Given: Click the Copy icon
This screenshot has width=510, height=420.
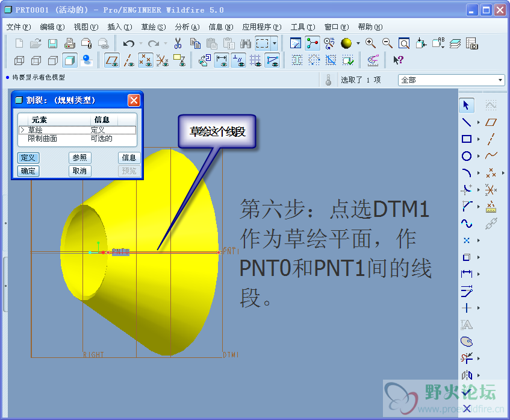Looking at the screenshot, I should (x=195, y=43).
